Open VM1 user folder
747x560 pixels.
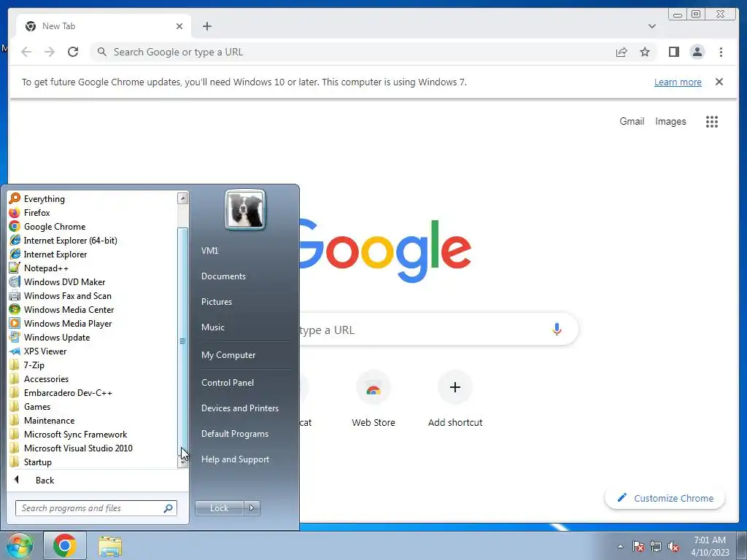pyautogui.click(x=209, y=251)
